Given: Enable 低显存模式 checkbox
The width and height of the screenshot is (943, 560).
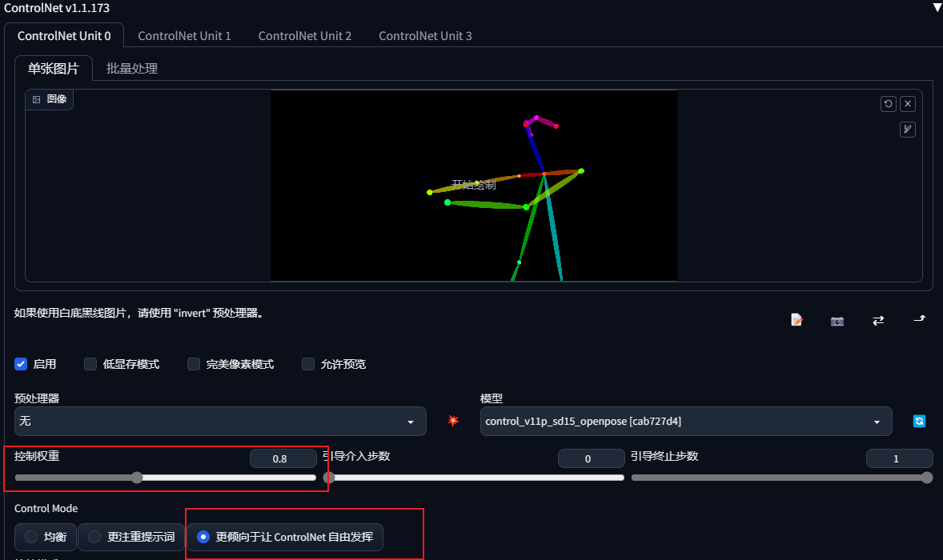Looking at the screenshot, I should pos(90,364).
